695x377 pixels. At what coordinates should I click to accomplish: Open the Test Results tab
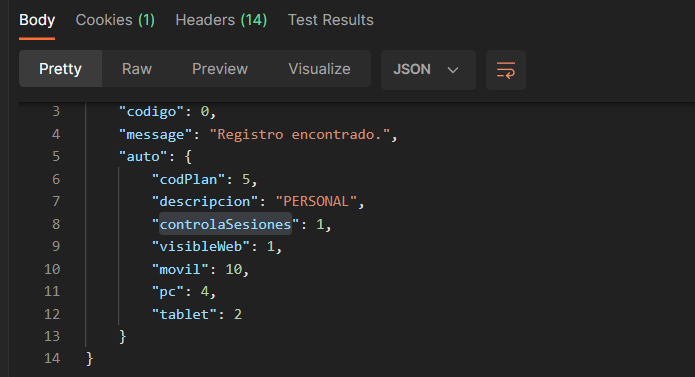click(331, 20)
